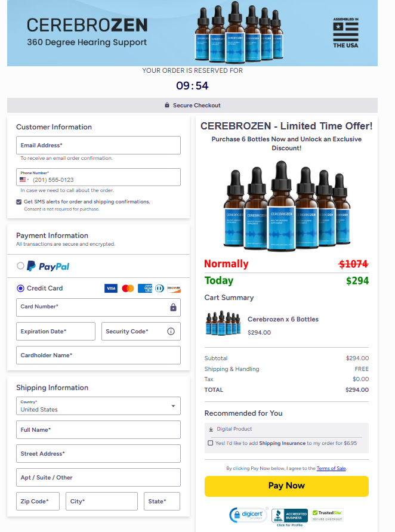Click the Cerebrozen 6 bottles cart thumbnail

click(223, 323)
